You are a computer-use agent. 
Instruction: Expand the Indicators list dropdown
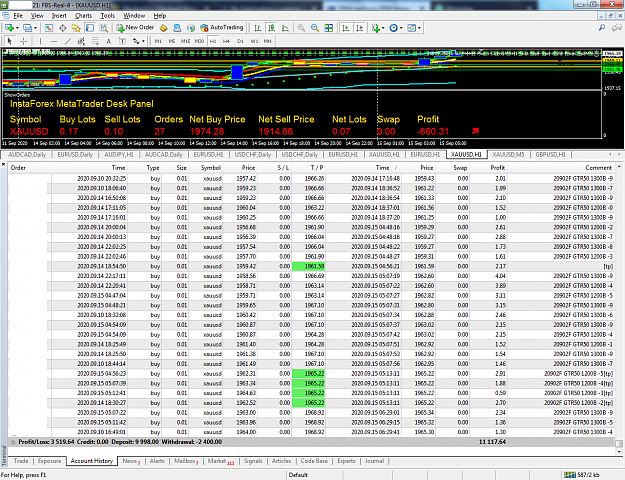click(383, 28)
